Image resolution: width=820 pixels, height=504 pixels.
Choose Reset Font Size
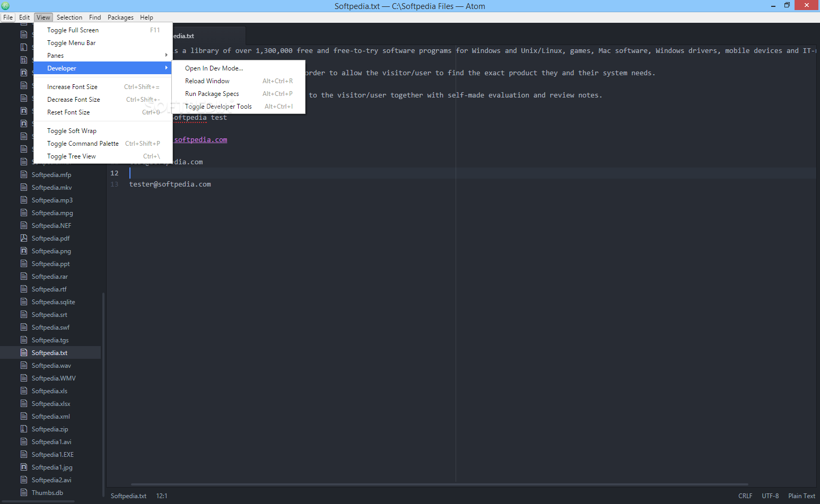pos(103,112)
